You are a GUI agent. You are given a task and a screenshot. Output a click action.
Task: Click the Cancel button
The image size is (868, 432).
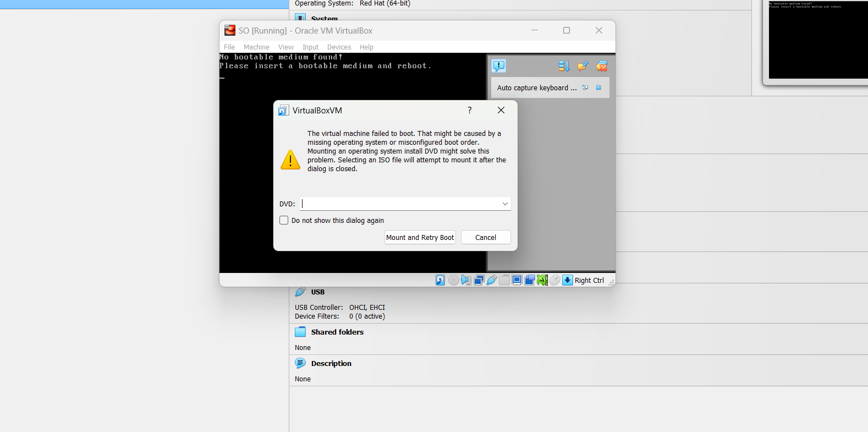click(486, 237)
